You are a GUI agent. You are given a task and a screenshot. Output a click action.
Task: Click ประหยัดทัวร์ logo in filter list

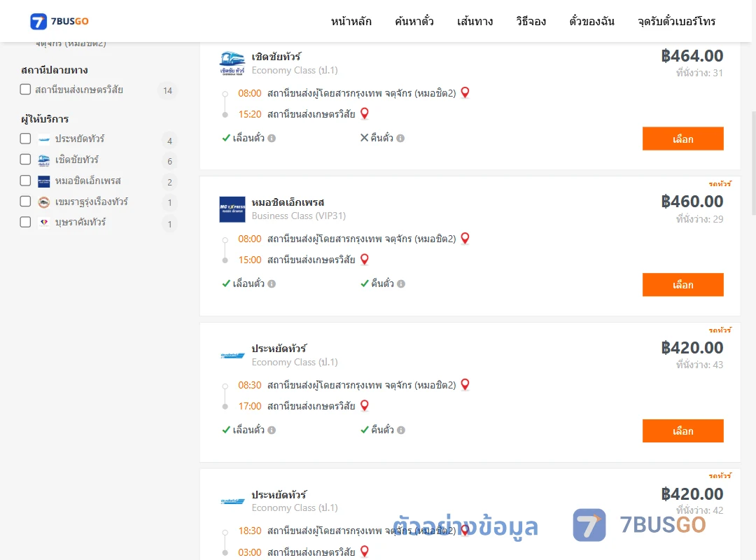pos(44,139)
